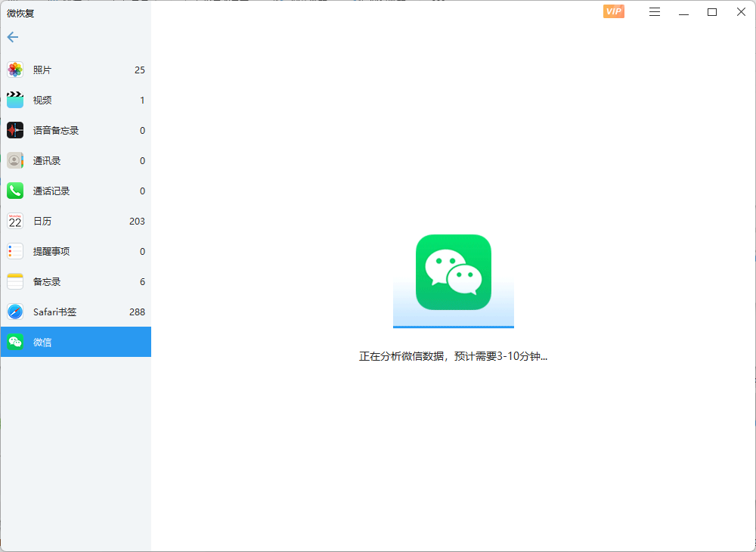756x552 pixels.
Task: Click the Safari compass icon
Action: 15,312
